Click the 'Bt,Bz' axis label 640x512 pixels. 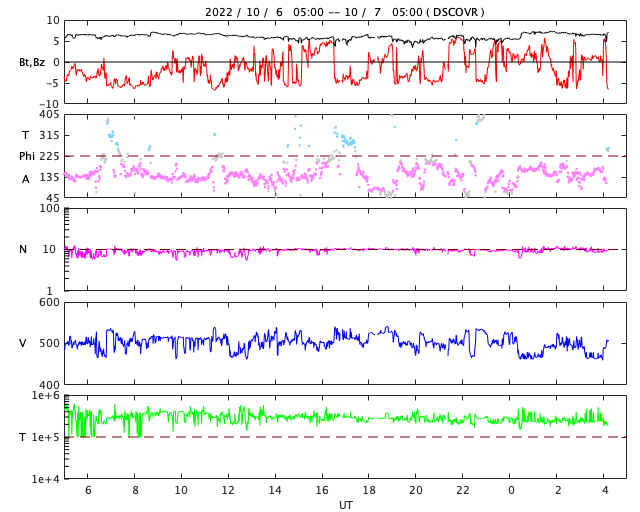pos(32,62)
